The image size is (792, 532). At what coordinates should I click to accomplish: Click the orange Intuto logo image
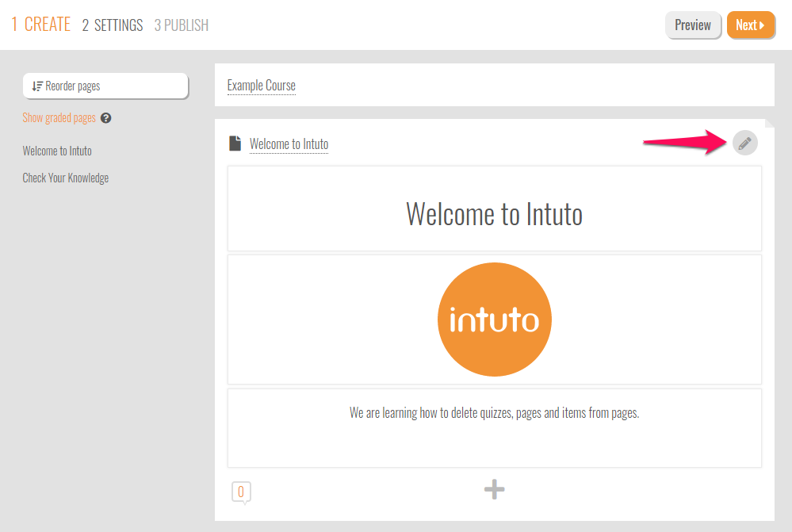tap(495, 320)
